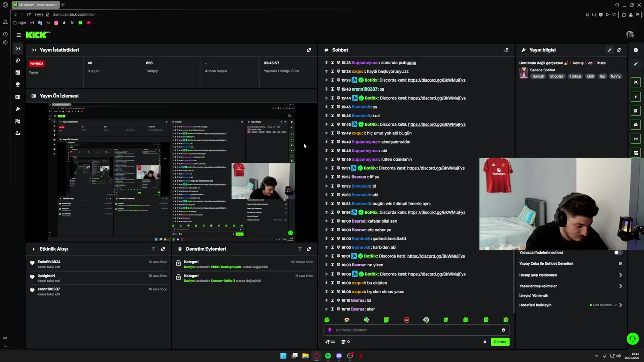Screen dimensions: 644x362
Task: Open File Explorer from the taskbar
Action: click(x=305, y=356)
